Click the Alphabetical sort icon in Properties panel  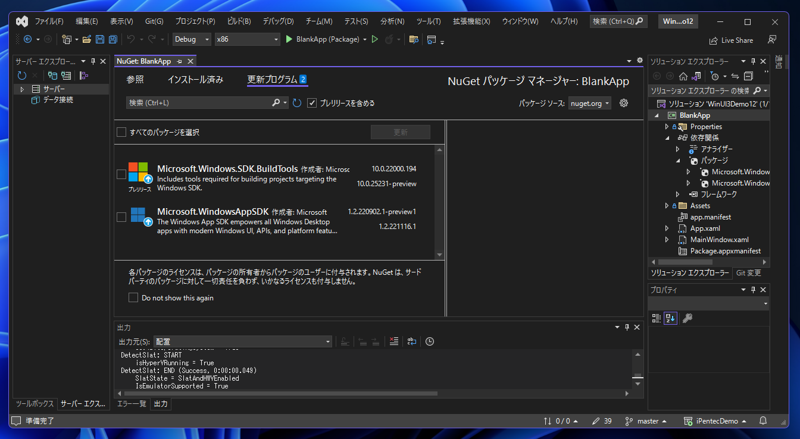tap(670, 319)
